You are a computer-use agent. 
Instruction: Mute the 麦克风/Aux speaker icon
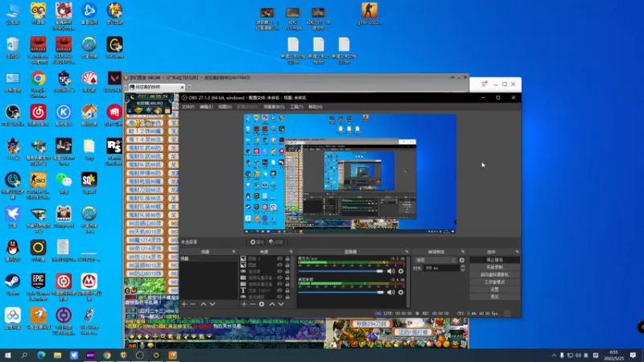pyautogui.click(x=390, y=271)
